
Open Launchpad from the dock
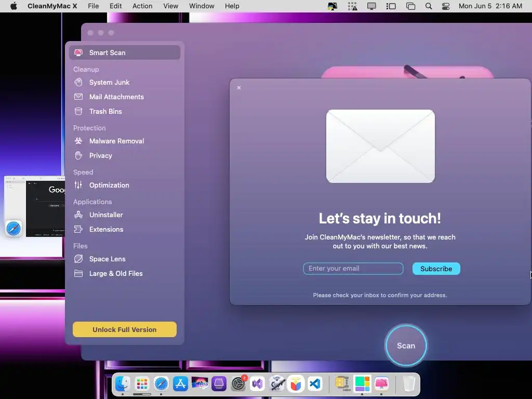coord(142,384)
